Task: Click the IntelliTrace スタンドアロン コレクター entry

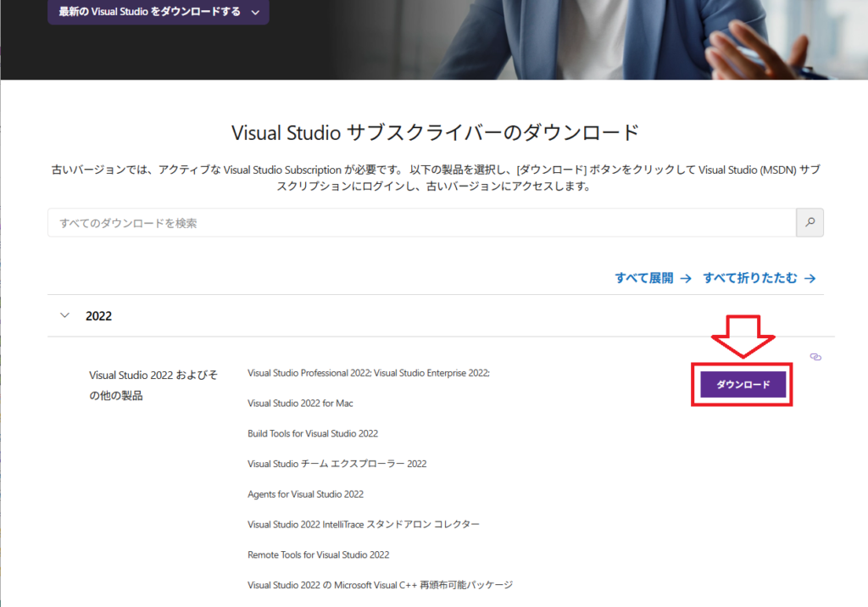Action: coord(363,525)
